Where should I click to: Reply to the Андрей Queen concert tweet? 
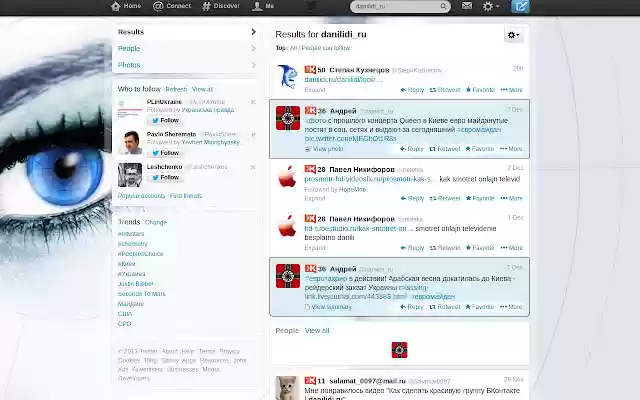[412, 149]
